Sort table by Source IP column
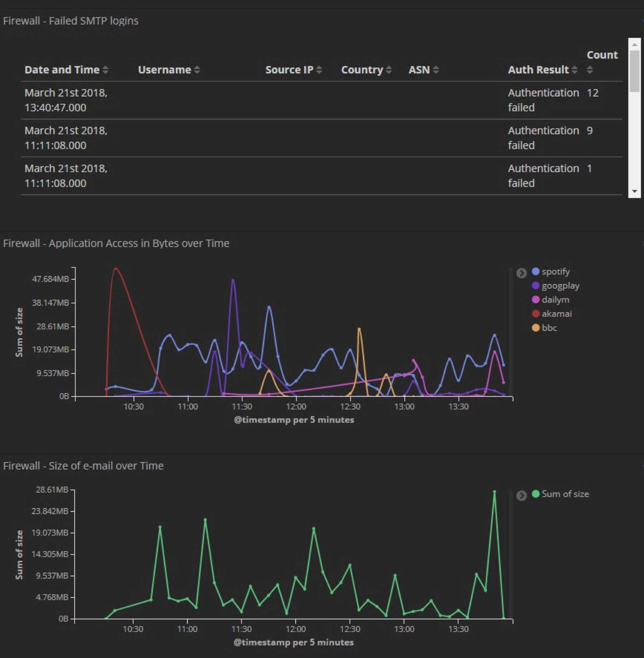This screenshot has width=644, height=658. pos(319,70)
